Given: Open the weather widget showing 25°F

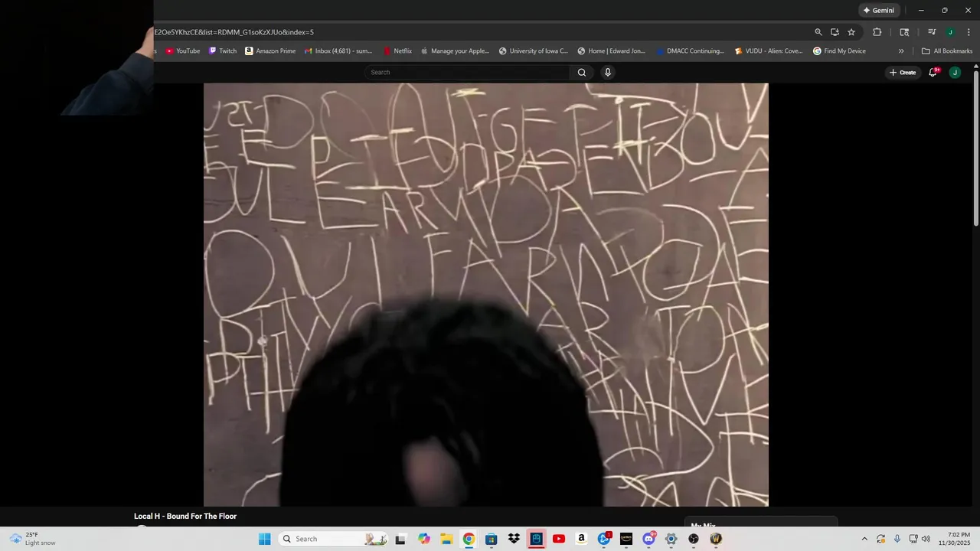Looking at the screenshot, I should (33, 539).
